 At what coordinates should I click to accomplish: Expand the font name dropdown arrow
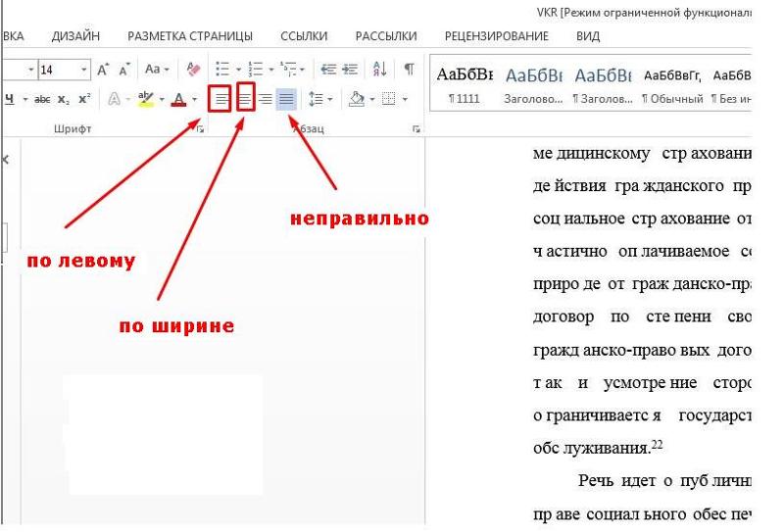click(x=31, y=70)
